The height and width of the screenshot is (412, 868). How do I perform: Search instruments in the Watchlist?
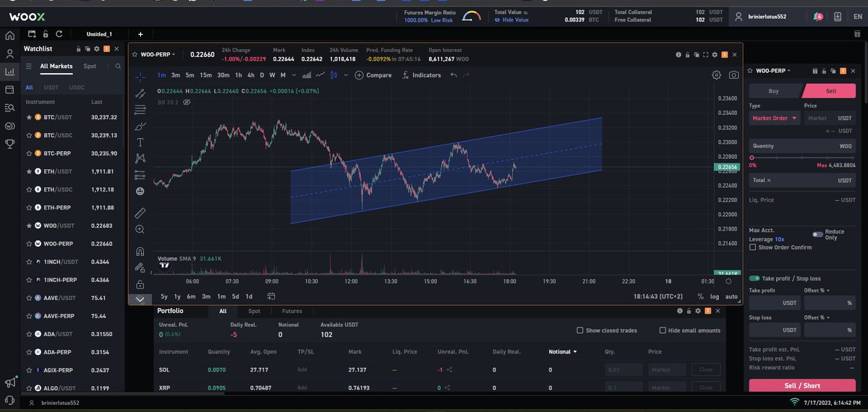[x=118, y=66]
